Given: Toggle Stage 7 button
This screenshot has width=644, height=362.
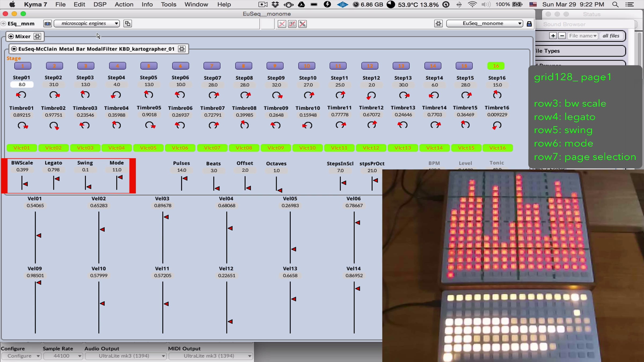Looking at the screenshot, I should point(212,66).
